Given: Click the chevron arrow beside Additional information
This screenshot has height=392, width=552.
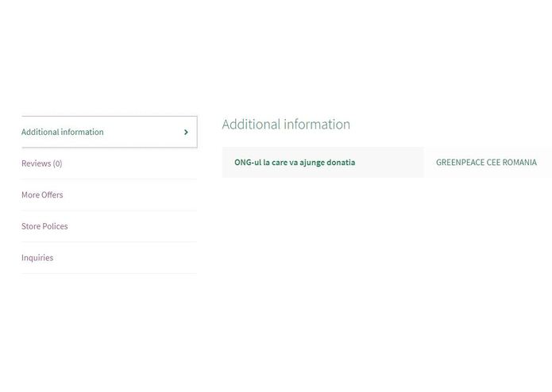Looking at the screenshot, I should (x=186, y=133).
